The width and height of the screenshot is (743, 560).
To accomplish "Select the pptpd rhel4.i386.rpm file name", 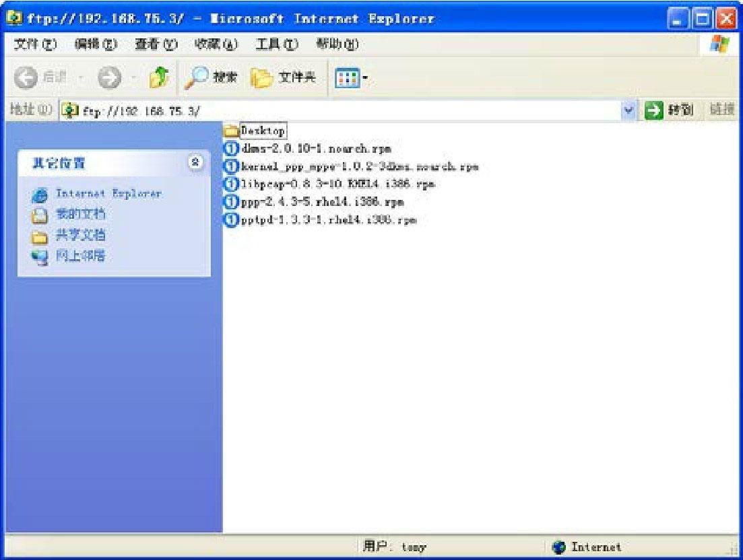I will (329, 220).
